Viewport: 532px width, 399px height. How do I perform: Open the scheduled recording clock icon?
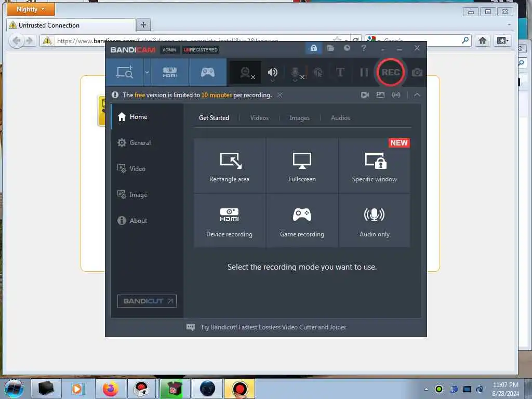pos(347,48)
